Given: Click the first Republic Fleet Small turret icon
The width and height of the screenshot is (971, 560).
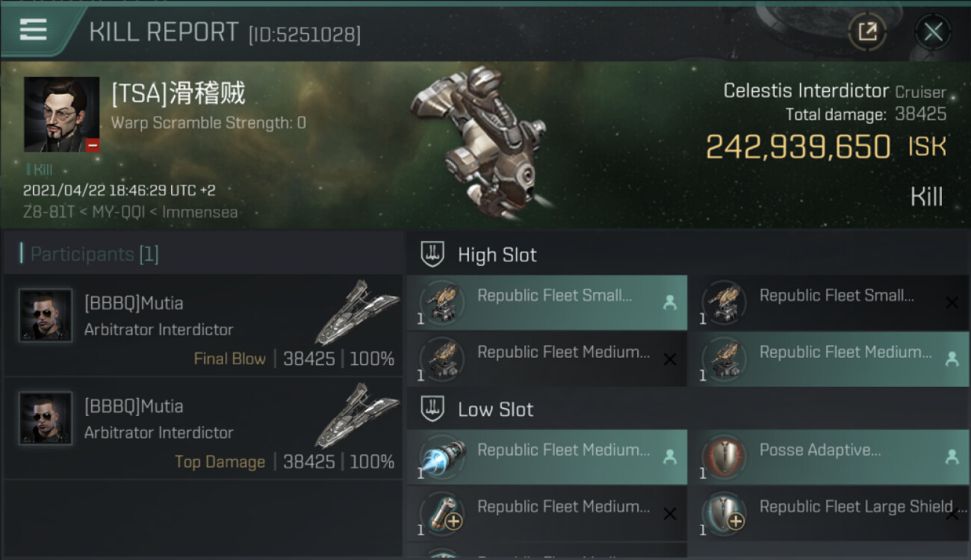Looking at the screenshot, I should [442, 302].
